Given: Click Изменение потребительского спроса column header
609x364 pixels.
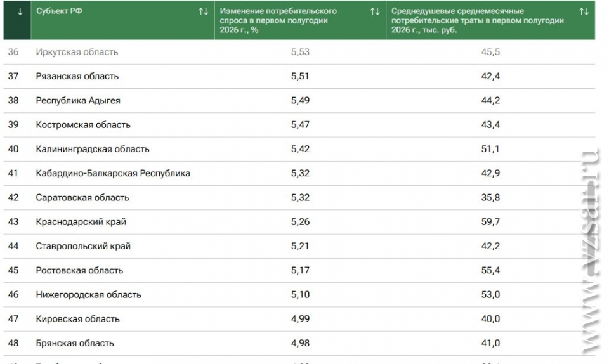Looking at the screenshot, I should (278, 20).
